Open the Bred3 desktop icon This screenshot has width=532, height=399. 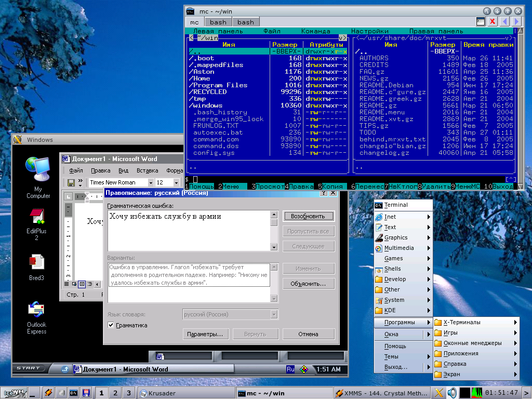tap(37, 267)
